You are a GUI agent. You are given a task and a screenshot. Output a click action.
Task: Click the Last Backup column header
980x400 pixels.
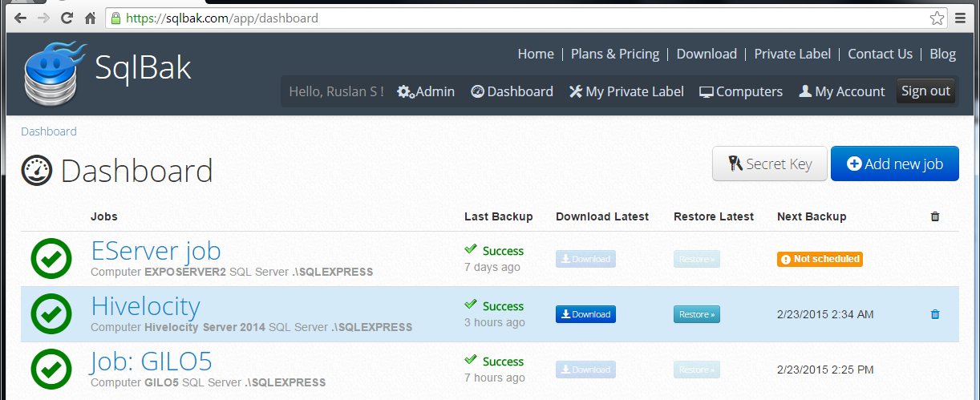[x=499, y=216]
